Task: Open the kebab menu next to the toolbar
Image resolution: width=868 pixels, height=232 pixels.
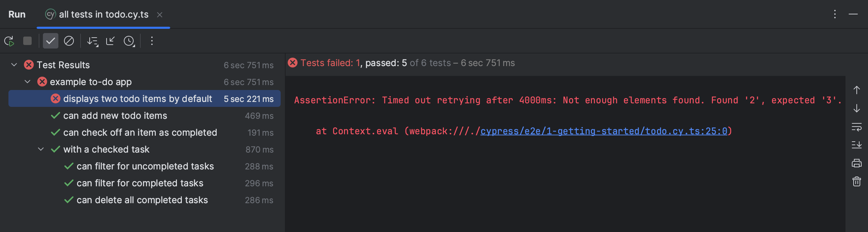Action: (x=152, y=41)
